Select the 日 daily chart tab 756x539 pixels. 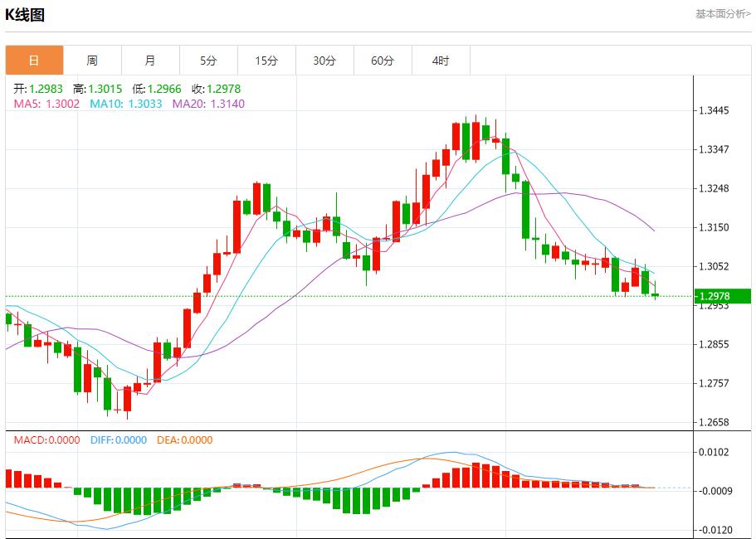coord(34,61)
